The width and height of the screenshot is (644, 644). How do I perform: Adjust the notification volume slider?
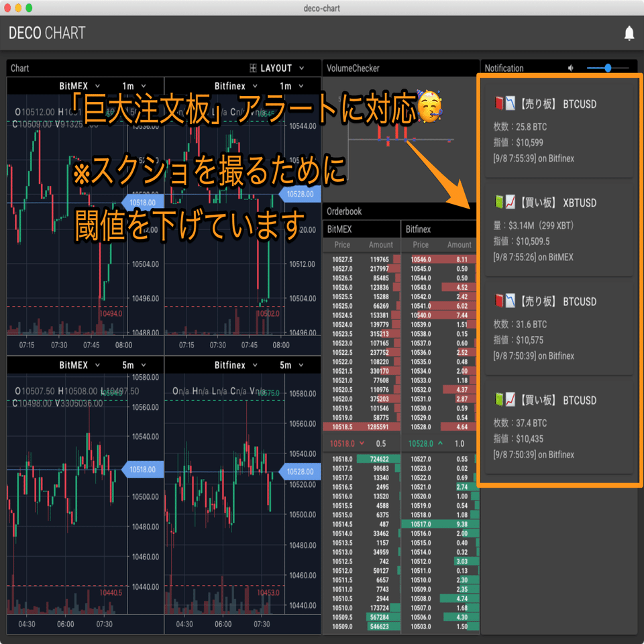(x=608, y=67)
